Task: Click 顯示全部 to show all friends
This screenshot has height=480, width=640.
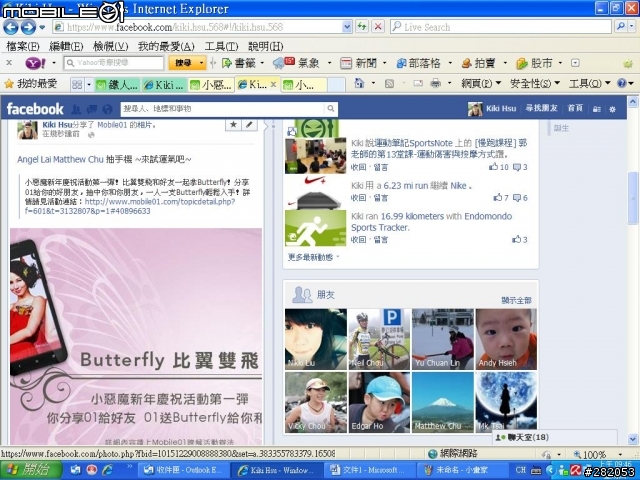Action: click(516, 300)
